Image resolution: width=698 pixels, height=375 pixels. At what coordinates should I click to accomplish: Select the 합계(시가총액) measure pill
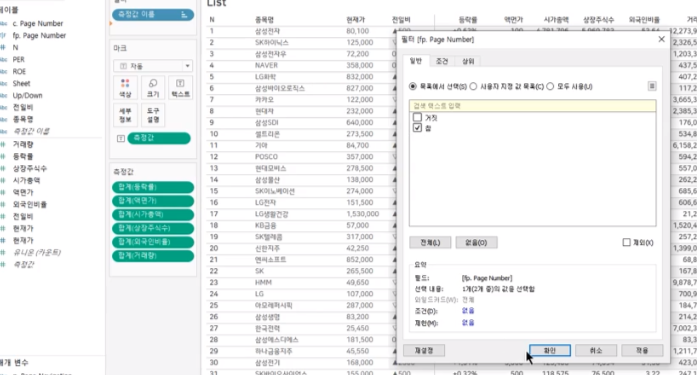coord(153,215)
